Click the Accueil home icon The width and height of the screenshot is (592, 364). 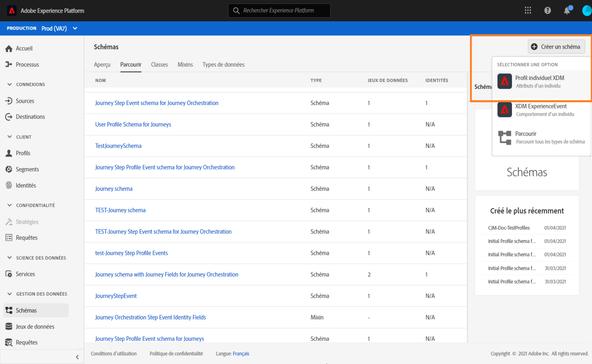click(9, 49)
